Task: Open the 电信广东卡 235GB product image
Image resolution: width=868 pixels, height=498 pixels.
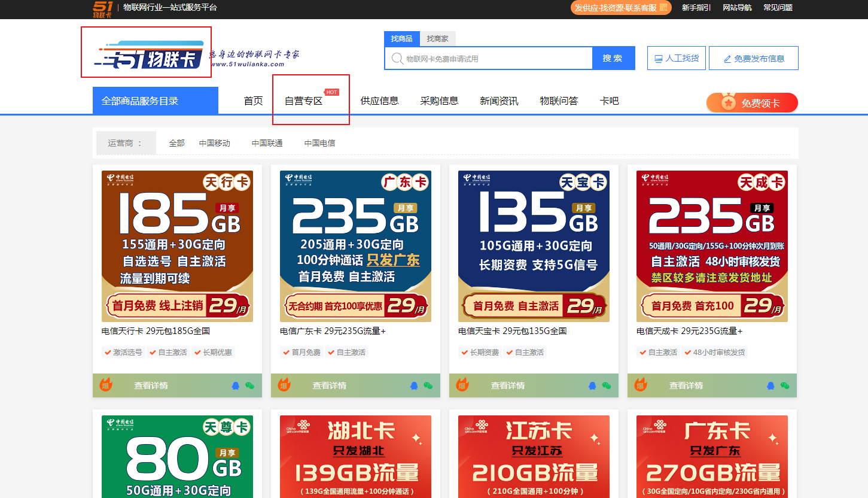Action: [x=355, y=246]
